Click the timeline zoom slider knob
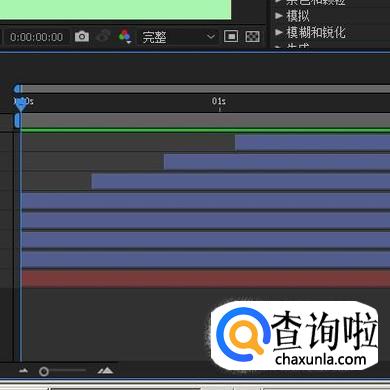This screenshot has height=390, width=390. (x=44, y=371)
